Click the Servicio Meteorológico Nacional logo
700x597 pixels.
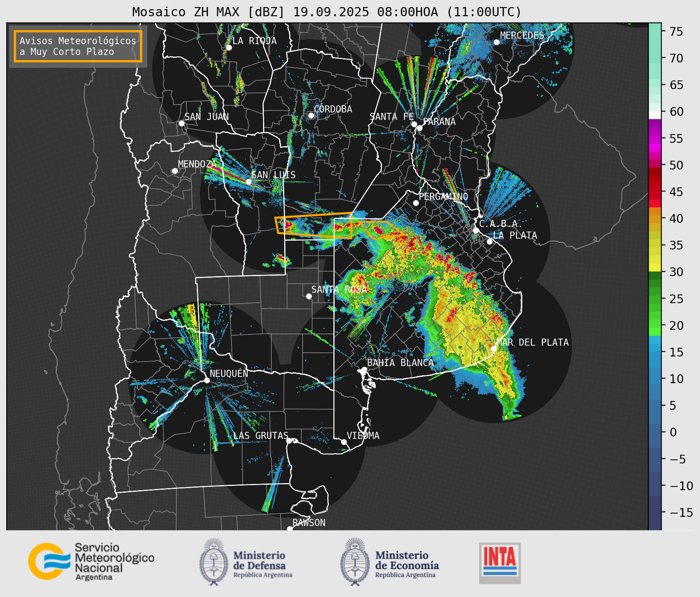pos(91,561)
